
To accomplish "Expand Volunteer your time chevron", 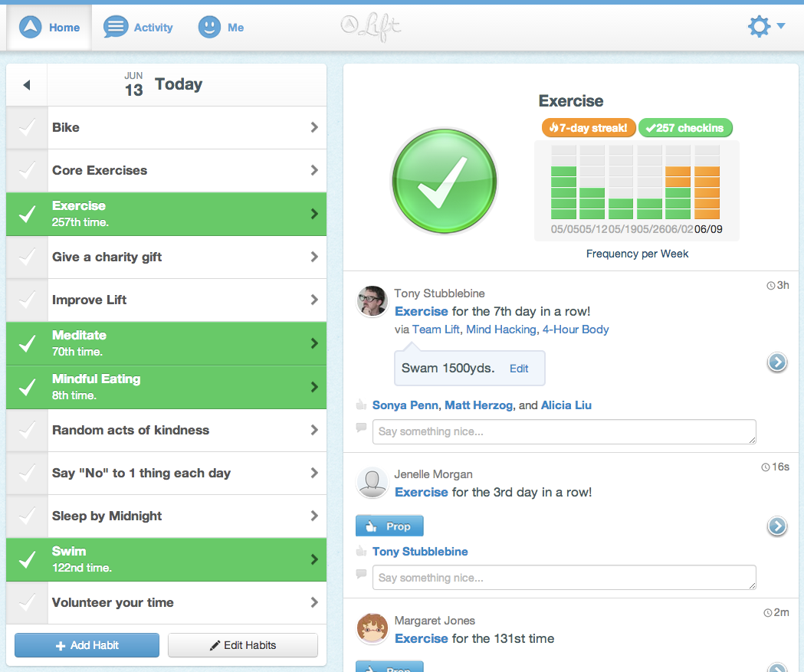I will [x=314, y=602].
